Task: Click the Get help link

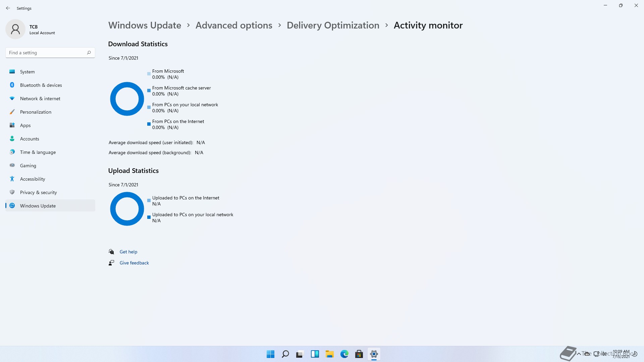Action: pos(128,252)
